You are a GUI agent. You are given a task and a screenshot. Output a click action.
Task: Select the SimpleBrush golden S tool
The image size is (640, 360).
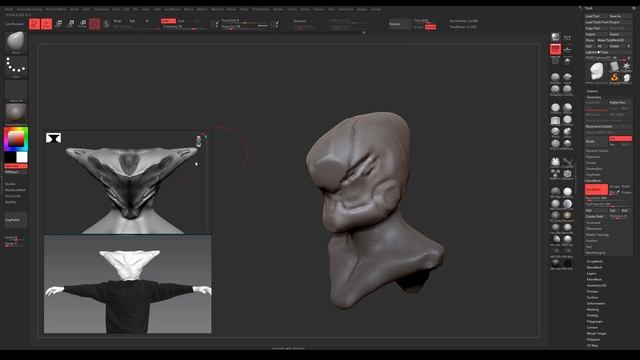coord(615,78)
